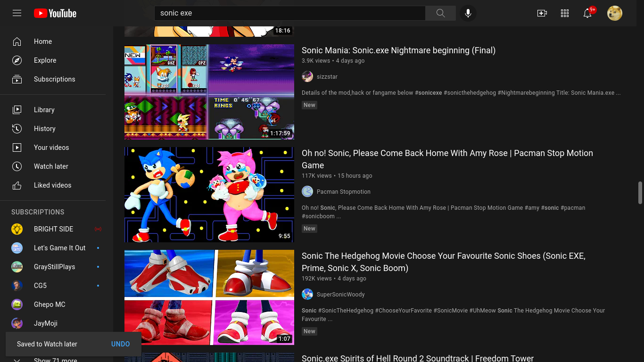Expand subscriptions with Show 71 more
Screen dimensions: 644x362
(x=56, y=360)
